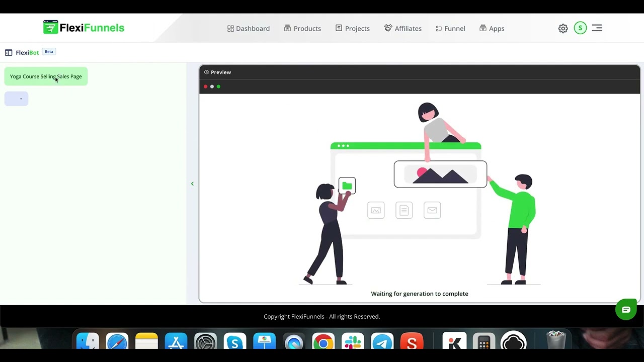The height and width of the screenshot is (362, 644).
Task: Click the green dot in preview window
Action: (218, 86)
